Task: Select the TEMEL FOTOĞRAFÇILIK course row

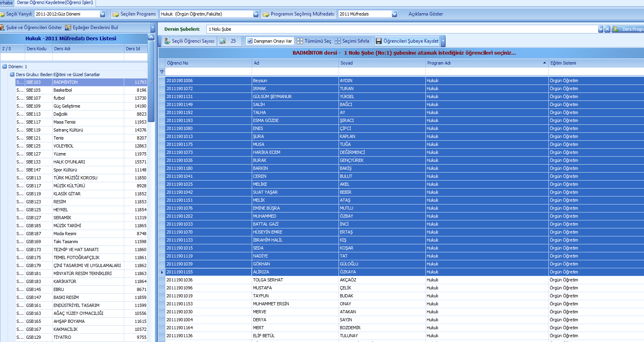Action: [x=82, y=257]
